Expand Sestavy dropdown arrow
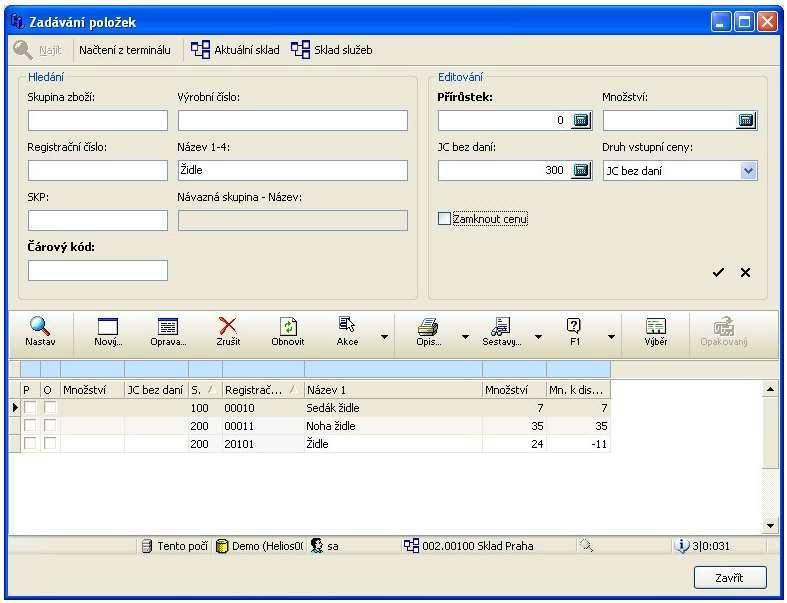The width and height of the screenshot is (787, 603). pyautogui.click(x=538, y=337)
